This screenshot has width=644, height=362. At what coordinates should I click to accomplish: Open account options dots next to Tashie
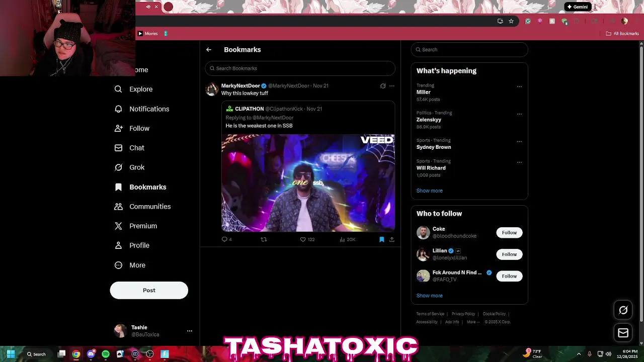(190, 331)
